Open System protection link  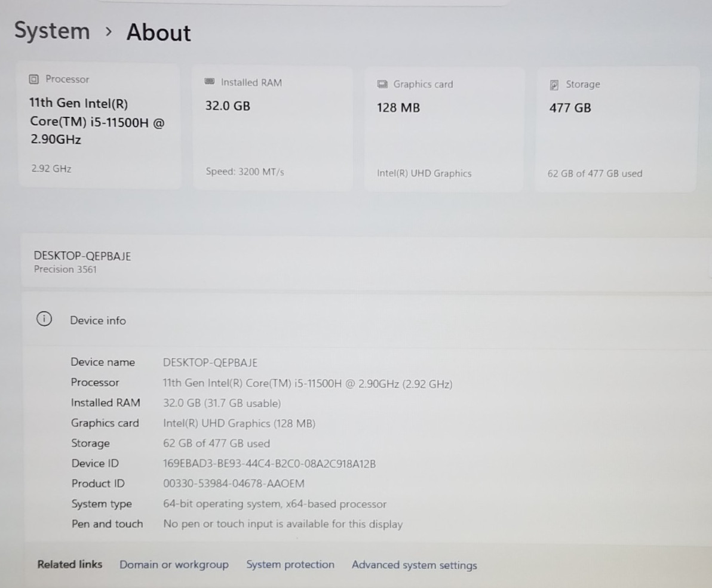click(x=290, y=564)
